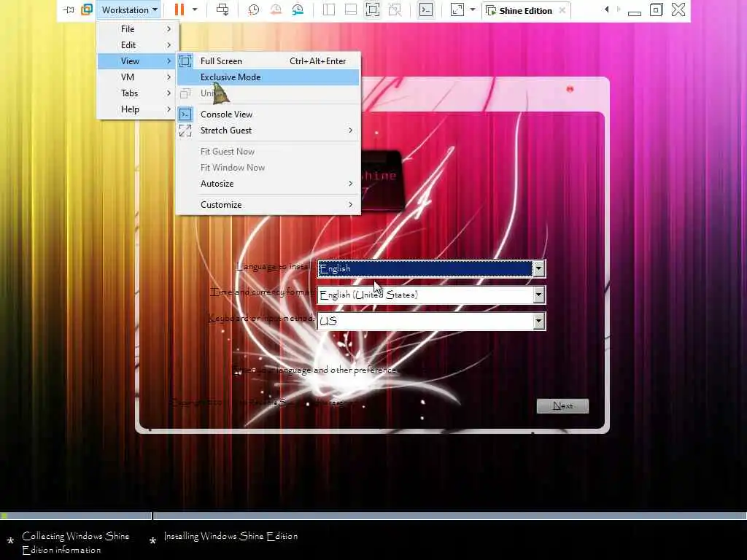This screenshot has height=560, width=747.
Task: Take a snapshot of the VM
Action: [x=253, y=9]
